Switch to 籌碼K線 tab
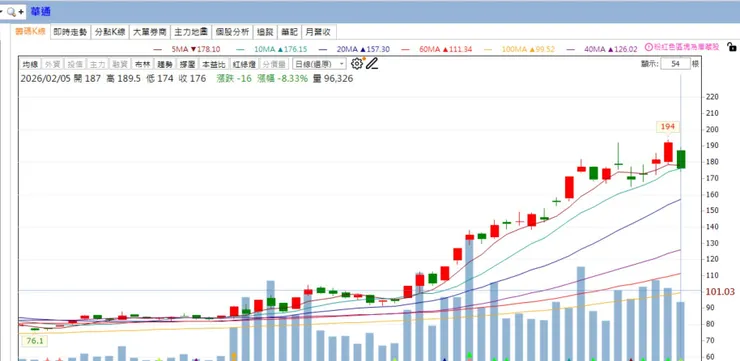The height and width of the screenshot is (361, 740). [x=30, y=32]
